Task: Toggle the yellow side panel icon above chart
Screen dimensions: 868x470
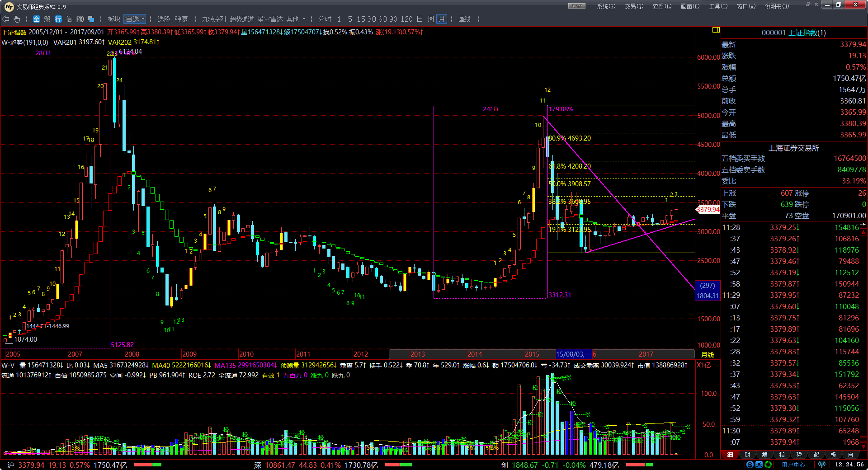Action: pos(716,30)
